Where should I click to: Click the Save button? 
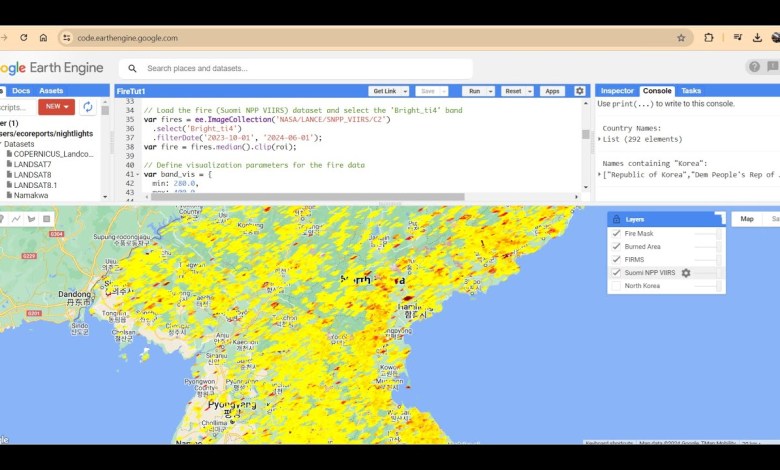[428, 91]
